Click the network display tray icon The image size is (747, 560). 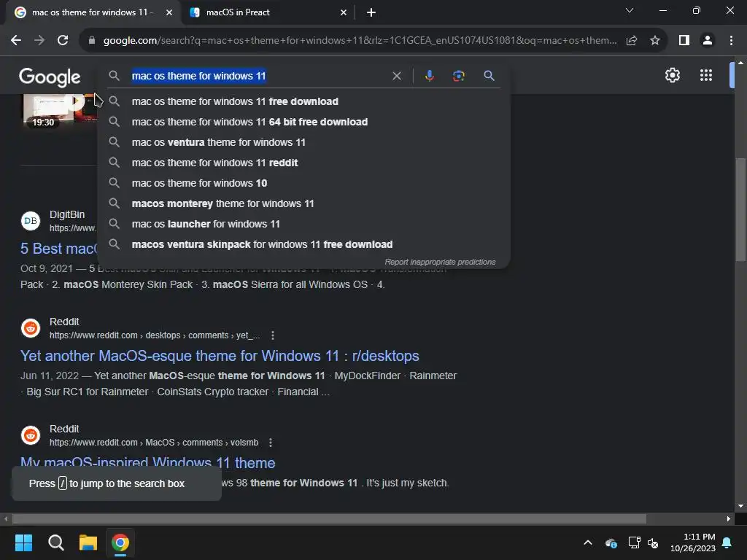[x=634, y=542]
